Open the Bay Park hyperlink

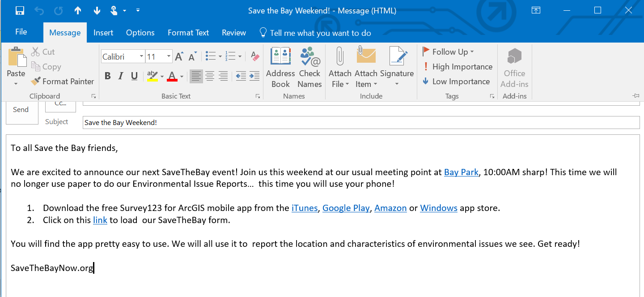461,172
